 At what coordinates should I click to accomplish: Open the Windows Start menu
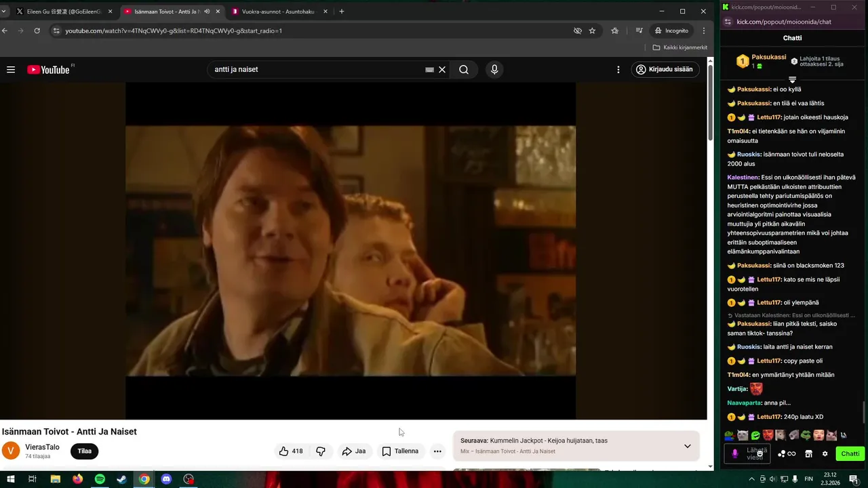11,479
